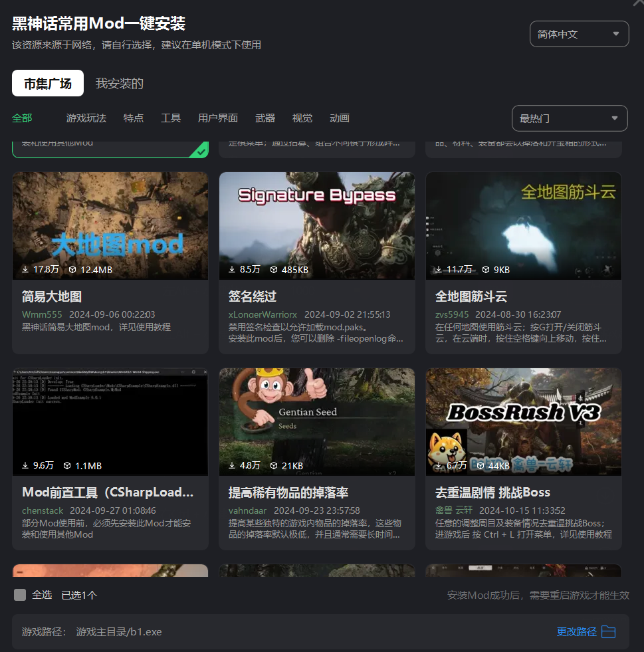
Task: Click author name xLongerWarriorx
Action: tap(263, 314)
